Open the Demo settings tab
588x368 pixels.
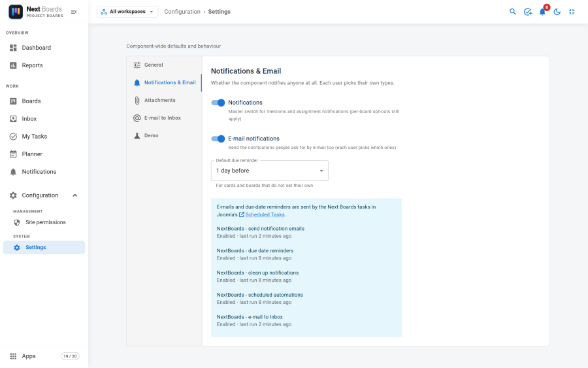click(x=164, y=135)
